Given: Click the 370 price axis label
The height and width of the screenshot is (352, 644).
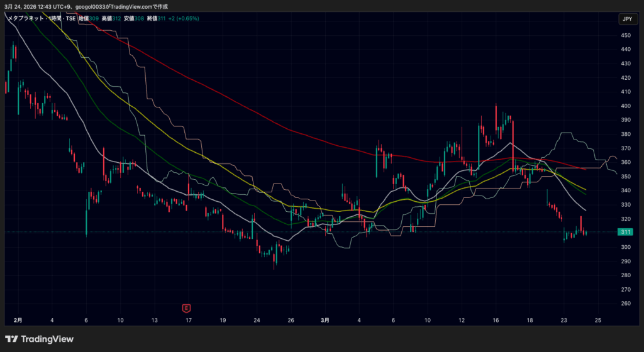Looking at the screenshot, I should [x=626, y=148].
